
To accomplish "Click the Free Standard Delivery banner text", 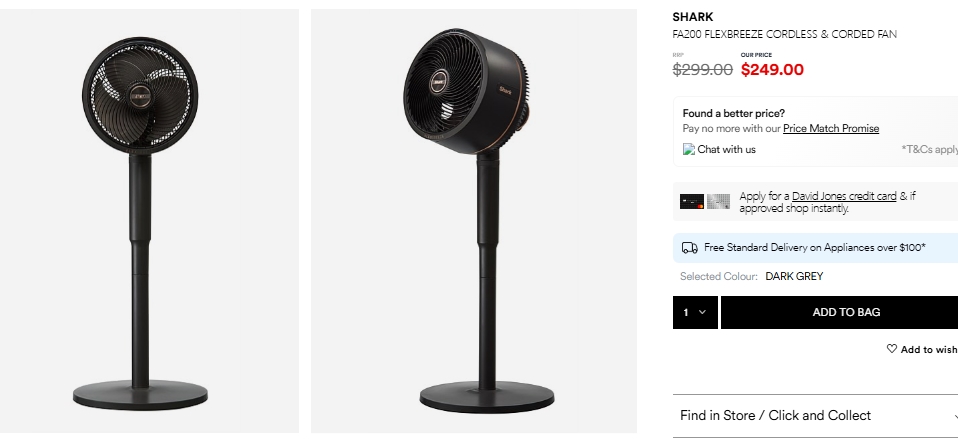I will click(x=815, y=247).
